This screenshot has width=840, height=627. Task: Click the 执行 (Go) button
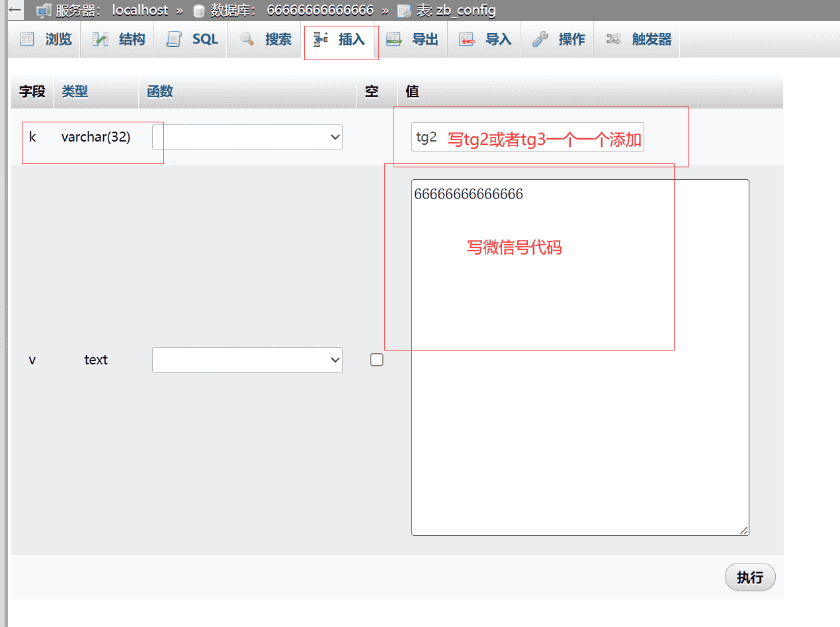tap(750, 577)
